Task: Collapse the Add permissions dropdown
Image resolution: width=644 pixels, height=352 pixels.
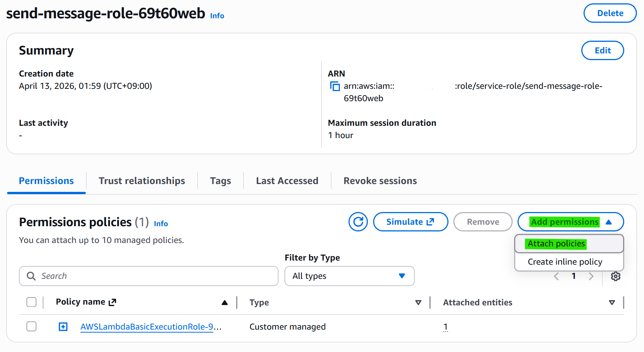Action: 570,222
